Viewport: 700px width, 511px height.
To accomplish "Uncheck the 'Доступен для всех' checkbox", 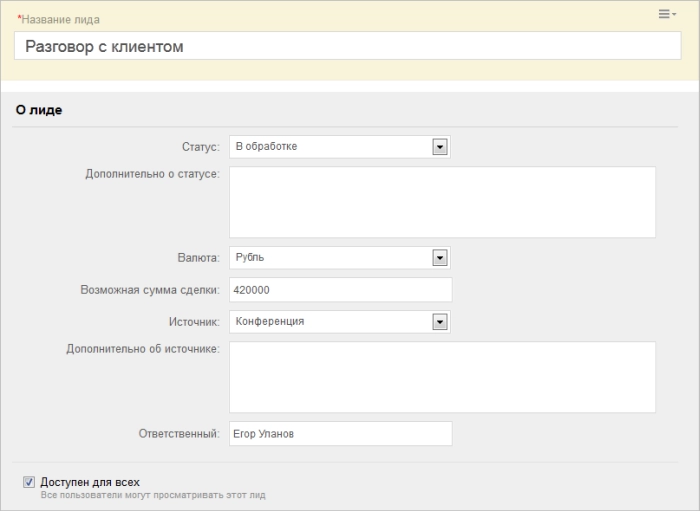I will click(29, 482).
